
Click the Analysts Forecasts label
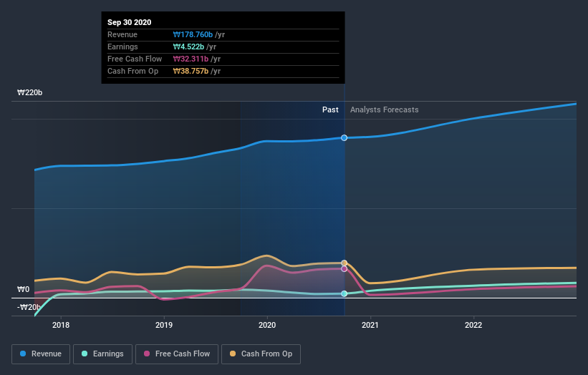coord(385,109)
